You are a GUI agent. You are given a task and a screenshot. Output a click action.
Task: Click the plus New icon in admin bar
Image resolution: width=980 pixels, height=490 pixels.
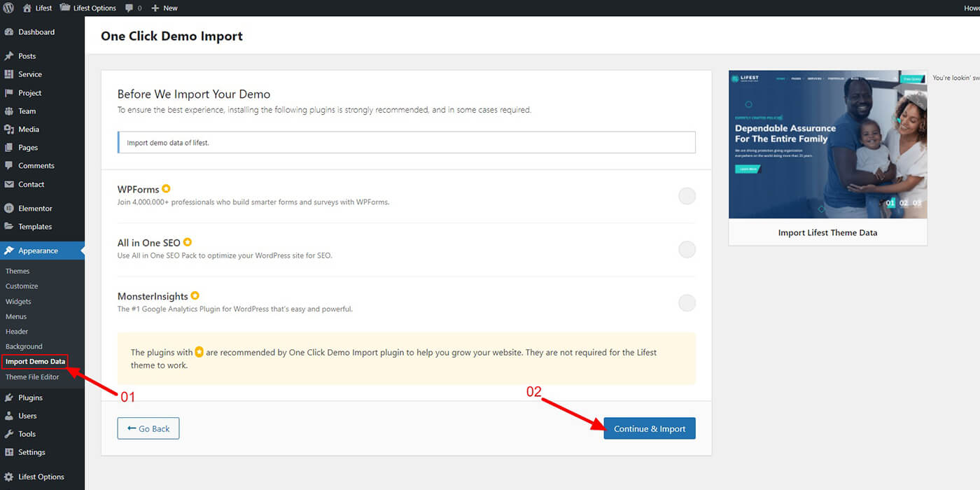click(x=155, y=8)
